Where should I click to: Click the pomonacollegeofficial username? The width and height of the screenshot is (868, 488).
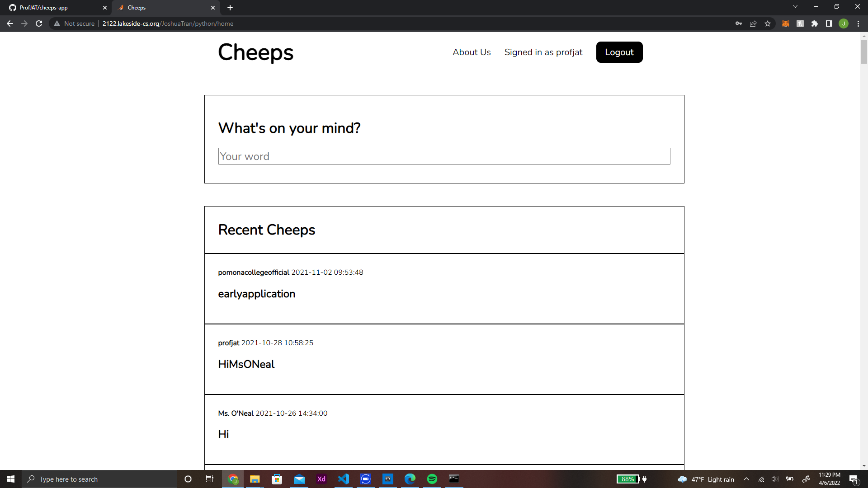[254, 272]
